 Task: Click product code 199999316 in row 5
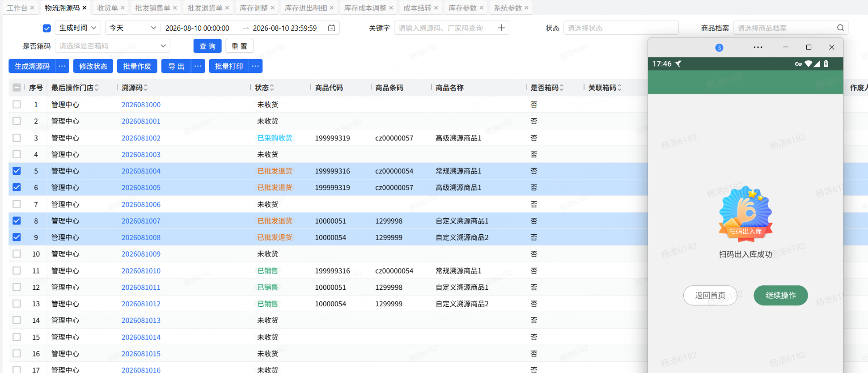click(332, 171)
